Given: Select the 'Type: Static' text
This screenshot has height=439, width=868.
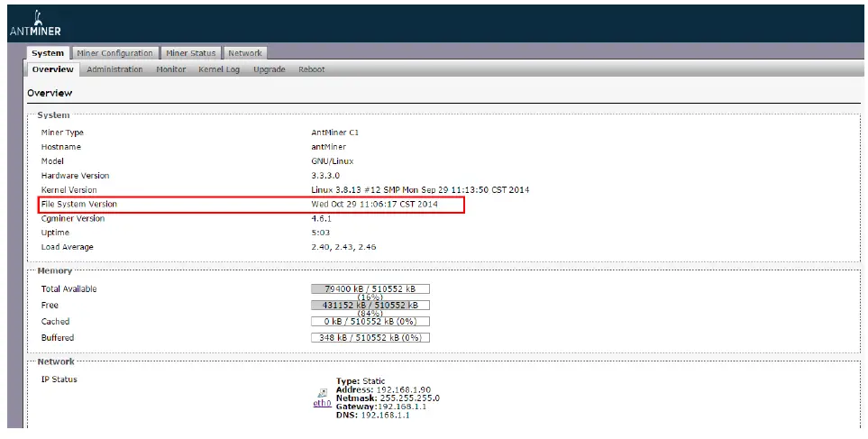Looking at the screenshot, I should pyautogui.click(x=360, y=381).
